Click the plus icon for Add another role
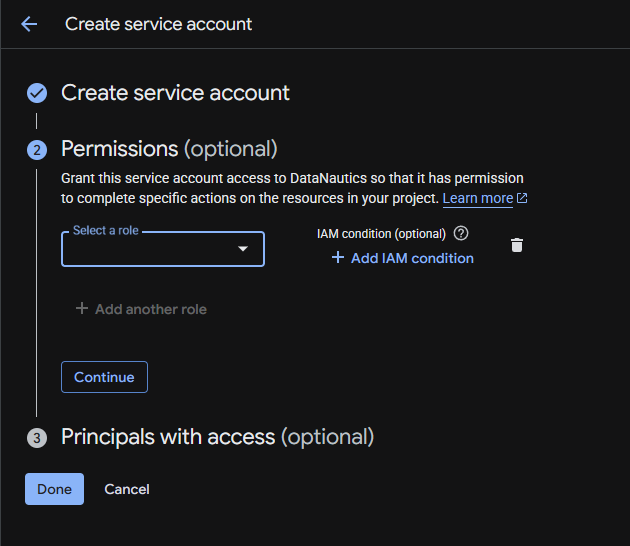 point(82,309)
